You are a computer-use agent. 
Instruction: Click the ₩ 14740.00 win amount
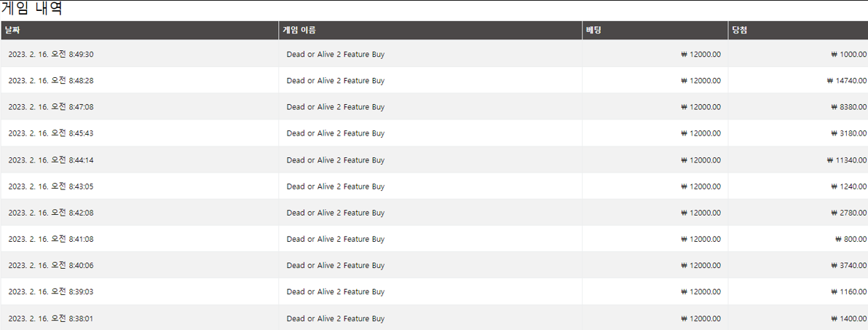click(846, 80)
